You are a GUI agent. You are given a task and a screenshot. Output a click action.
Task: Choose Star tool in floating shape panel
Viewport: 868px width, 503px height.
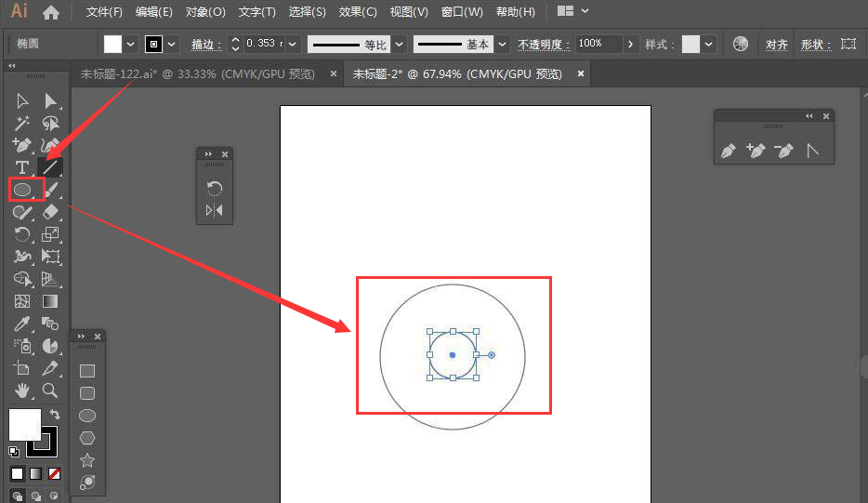(87, 460)
